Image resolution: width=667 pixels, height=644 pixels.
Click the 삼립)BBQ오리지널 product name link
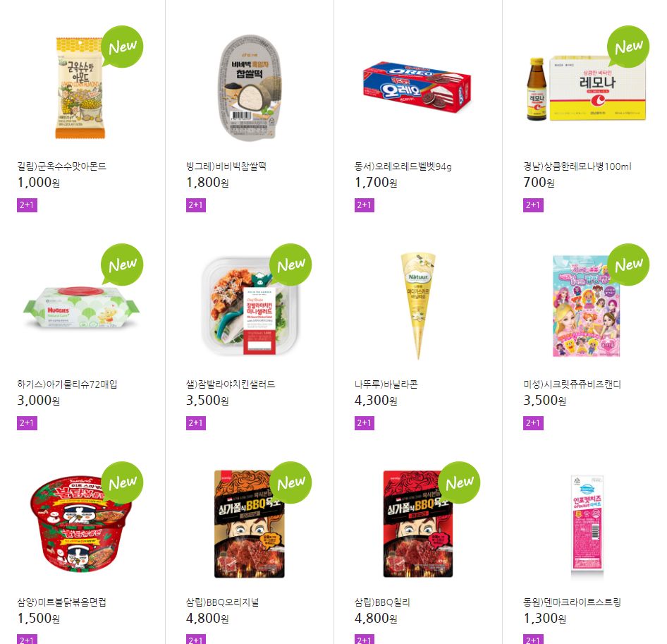point(223,602)
